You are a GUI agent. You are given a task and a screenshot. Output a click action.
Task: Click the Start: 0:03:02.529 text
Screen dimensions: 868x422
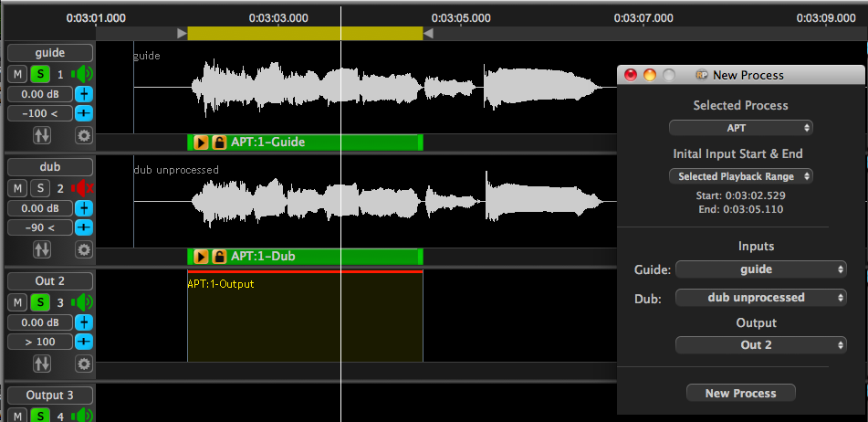click(x=741, y=195)
